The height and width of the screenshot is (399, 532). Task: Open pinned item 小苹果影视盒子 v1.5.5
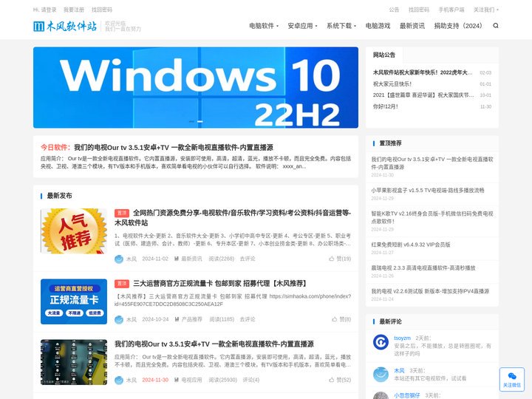(x=428, y=191)
